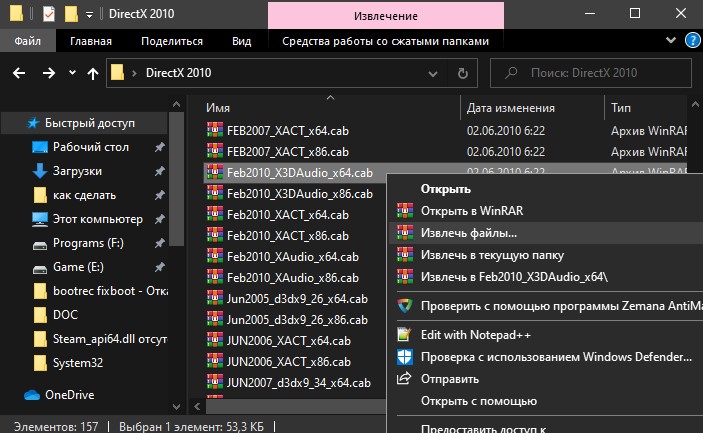Open the как сделать folder in sidebar

click(x=84, y=195)
